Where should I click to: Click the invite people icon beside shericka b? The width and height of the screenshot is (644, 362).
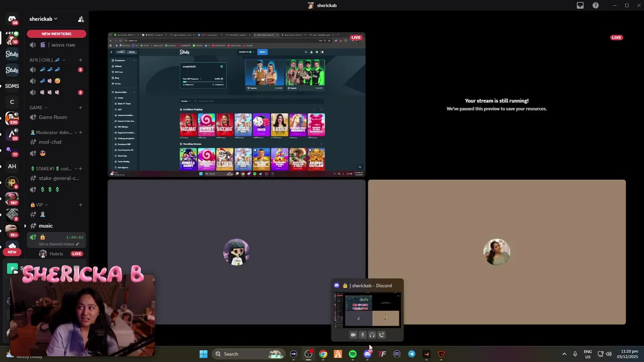(81, 19)
